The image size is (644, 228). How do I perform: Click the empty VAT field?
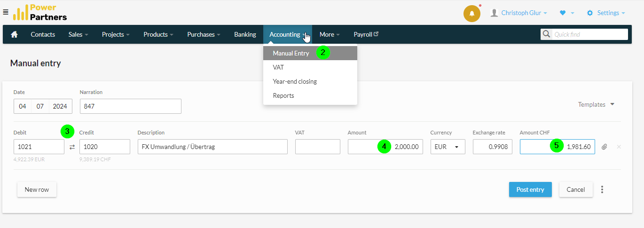(318, 147)
